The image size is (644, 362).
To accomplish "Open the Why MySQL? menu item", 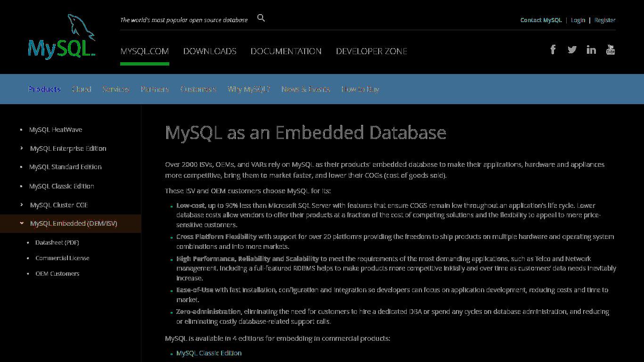I will point(249,89).
